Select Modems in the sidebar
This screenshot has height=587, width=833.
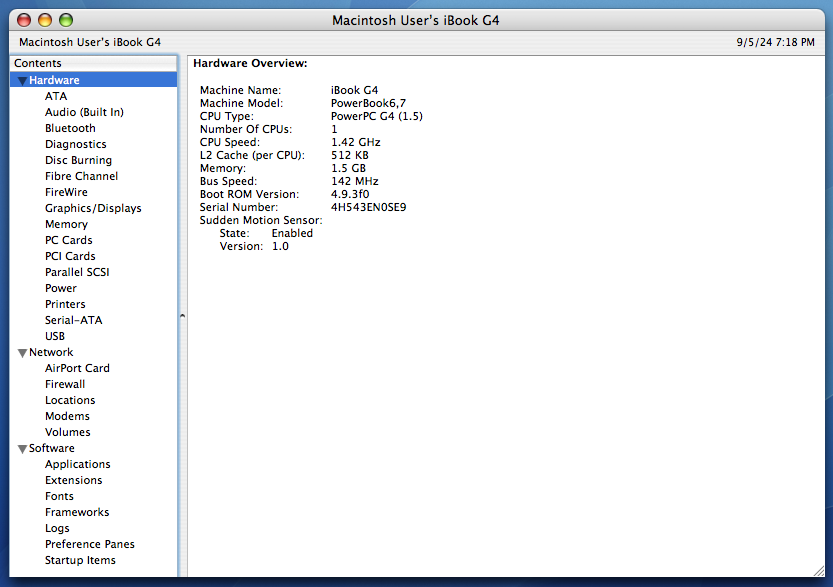[x=67, y=416]
